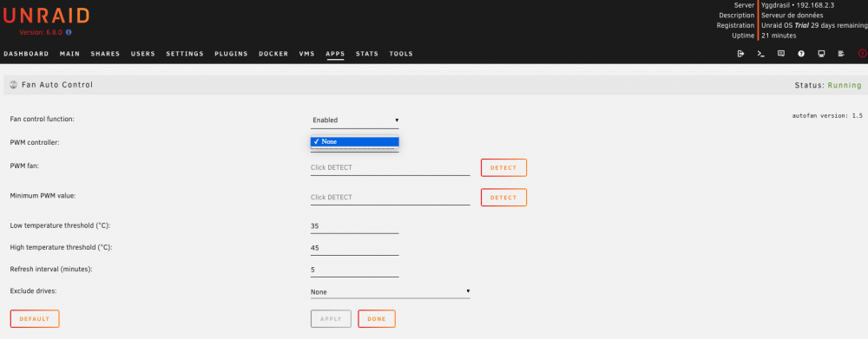The width and height of the screenshot is (868, 339).
Task: Click DETECT button for PWM fan
Action: click(x=503, y=167)
